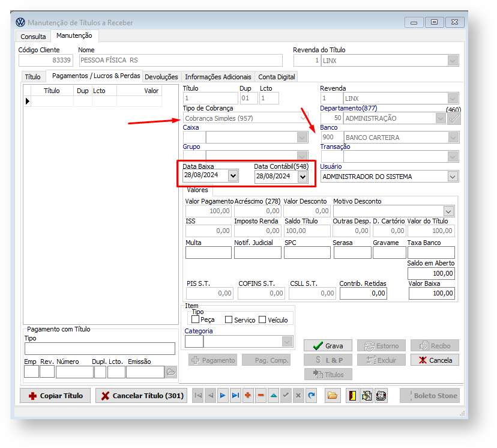Click the Estorno button
497x448 pixels.
381,345
